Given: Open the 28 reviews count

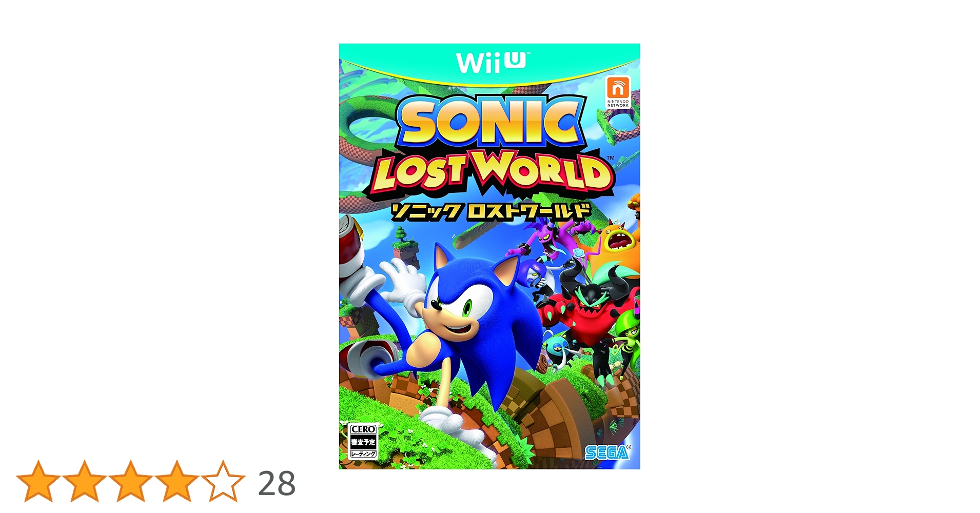Looking at the screenshot, I should 277,483.
